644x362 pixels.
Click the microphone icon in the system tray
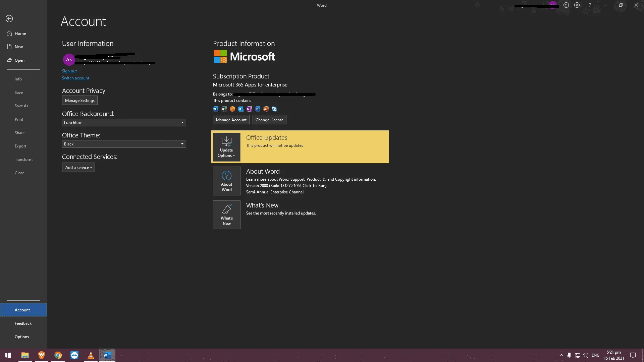569,355
